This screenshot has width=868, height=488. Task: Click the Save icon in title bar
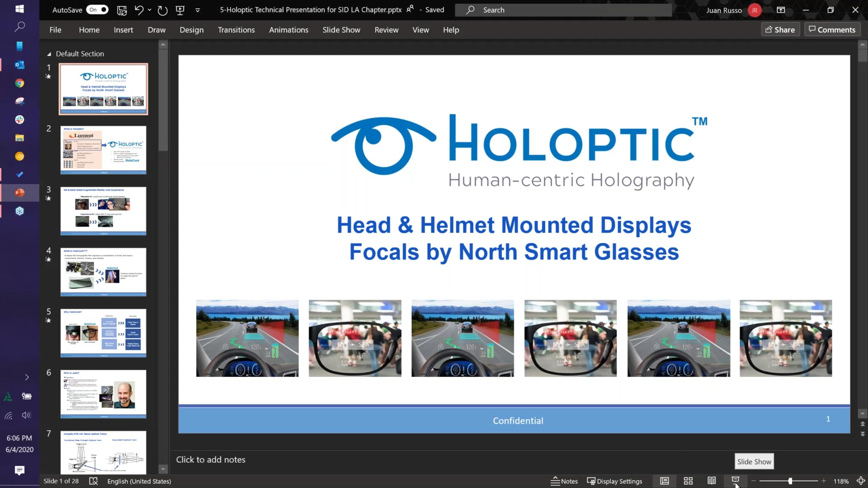click(x=122, y=10)
